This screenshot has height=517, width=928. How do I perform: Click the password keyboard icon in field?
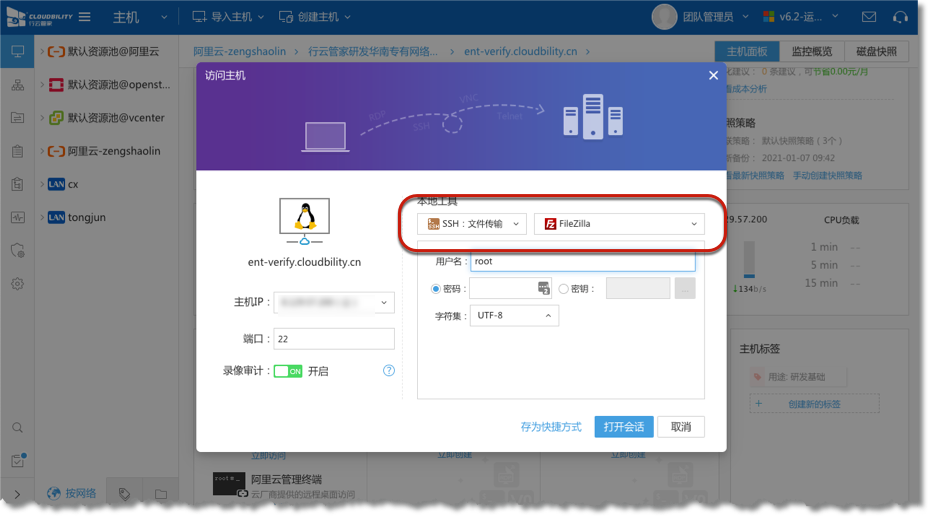coord(543,288)
